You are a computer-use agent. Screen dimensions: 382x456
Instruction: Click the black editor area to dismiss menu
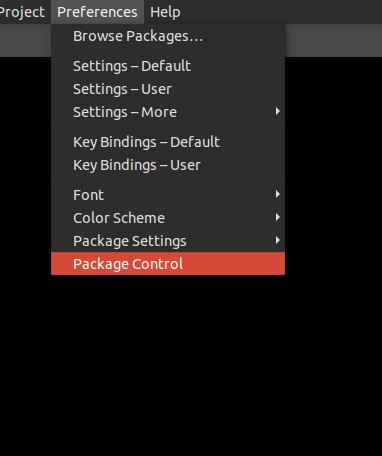pyautogui.click(x=191, y=367)
